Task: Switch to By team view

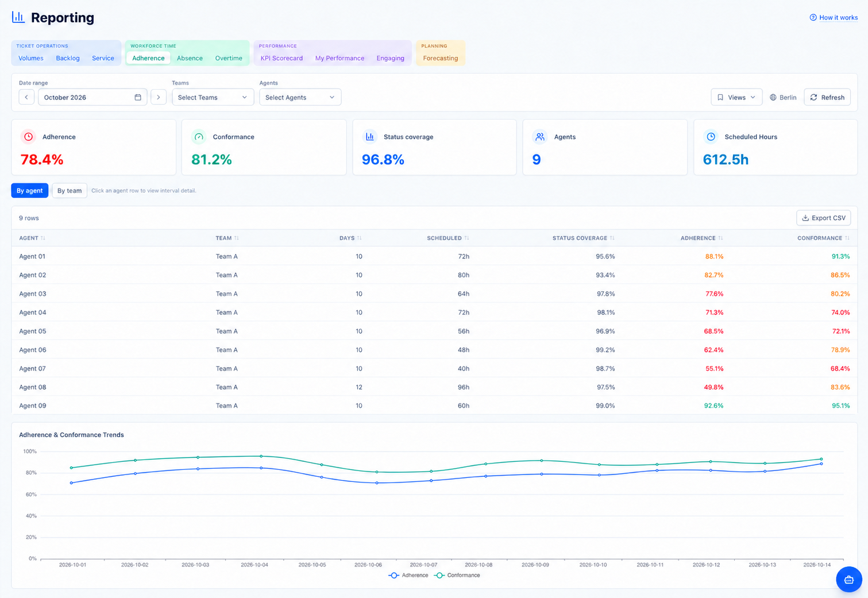Action: coord(70,191)
